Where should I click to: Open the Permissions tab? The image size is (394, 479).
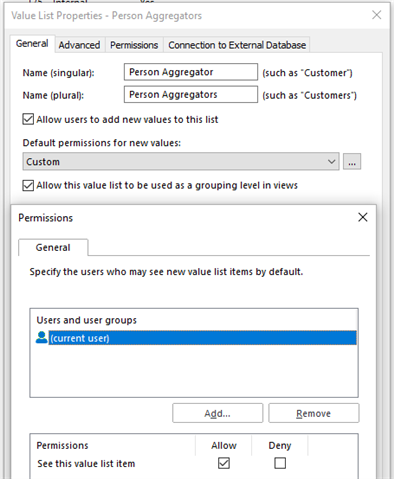point(134,45)
